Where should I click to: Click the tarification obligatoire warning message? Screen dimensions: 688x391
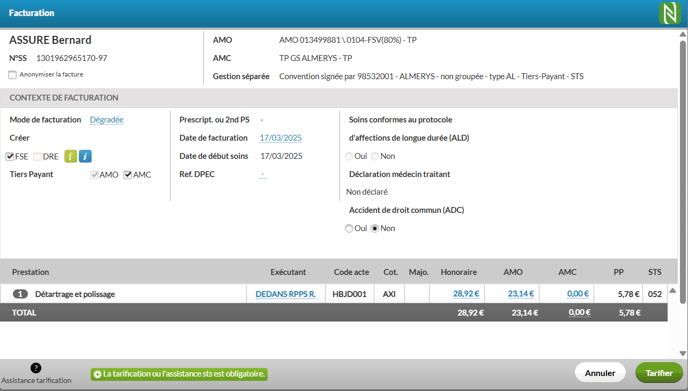179,374
